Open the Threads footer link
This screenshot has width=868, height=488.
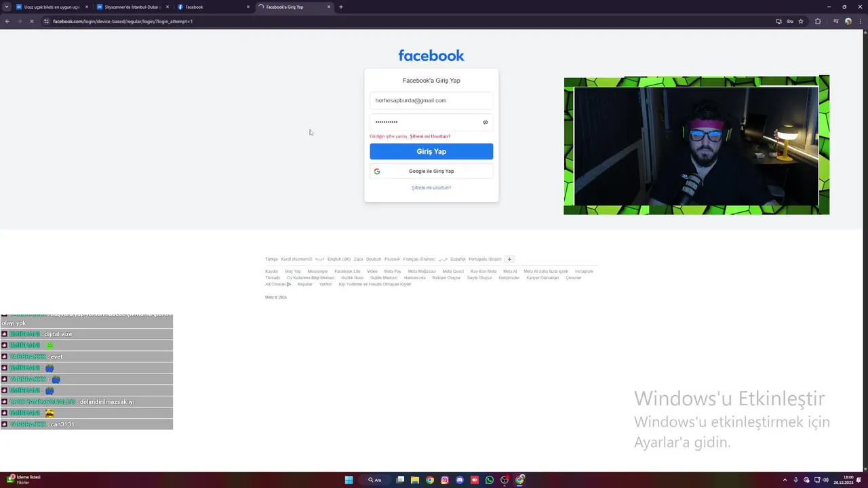[x=273, y=278]
